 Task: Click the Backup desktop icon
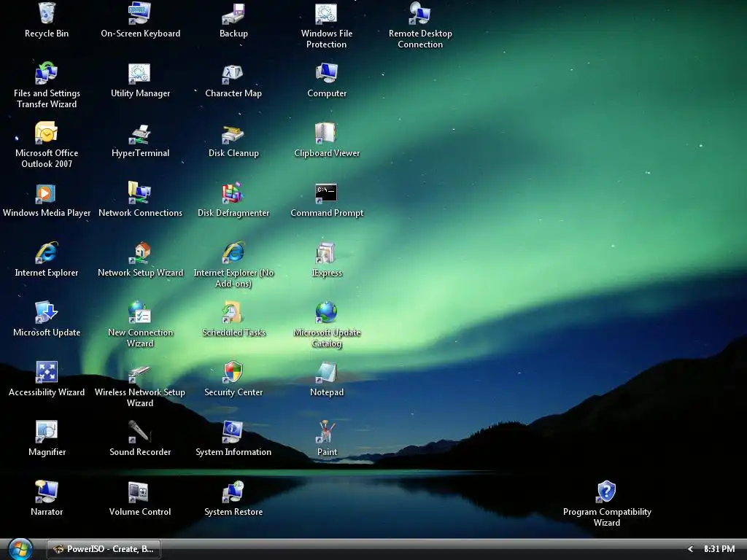[233, 14]
